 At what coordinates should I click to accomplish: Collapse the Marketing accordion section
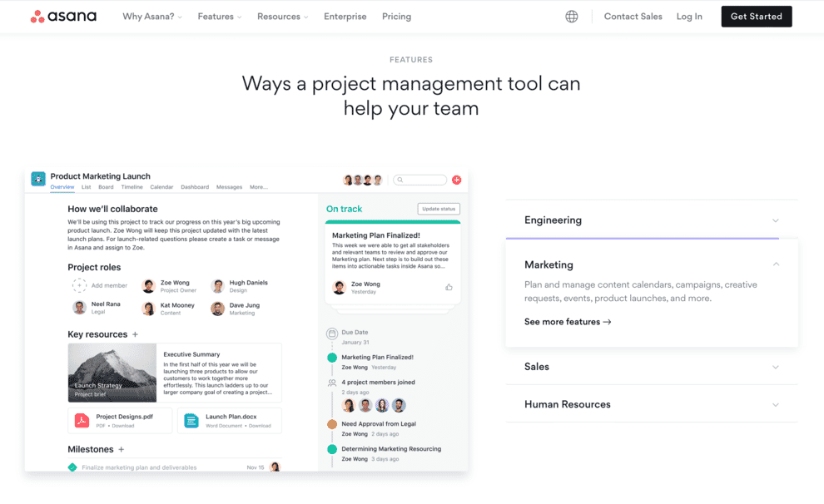click(775, 264)
